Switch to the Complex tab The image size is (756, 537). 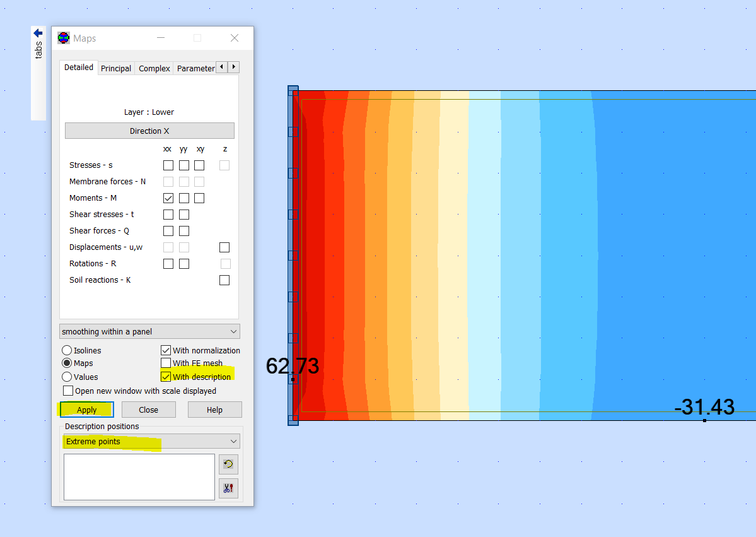[154, 68]
